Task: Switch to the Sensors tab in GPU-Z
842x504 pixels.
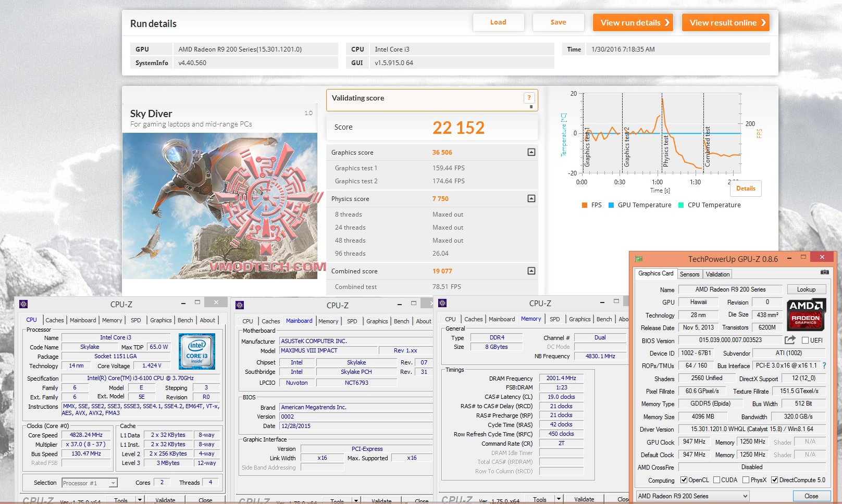Action: point(689,274)
